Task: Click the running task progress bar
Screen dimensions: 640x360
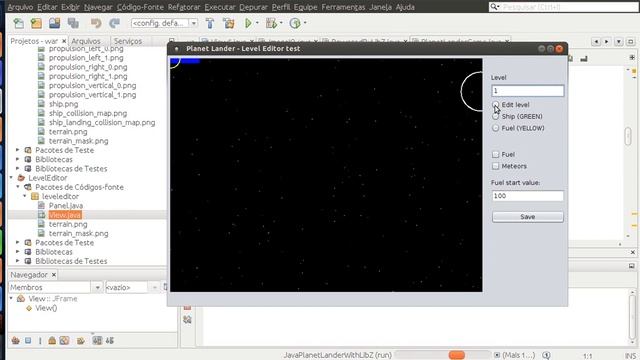Action: pyautogui.click(x=443, y=355)
